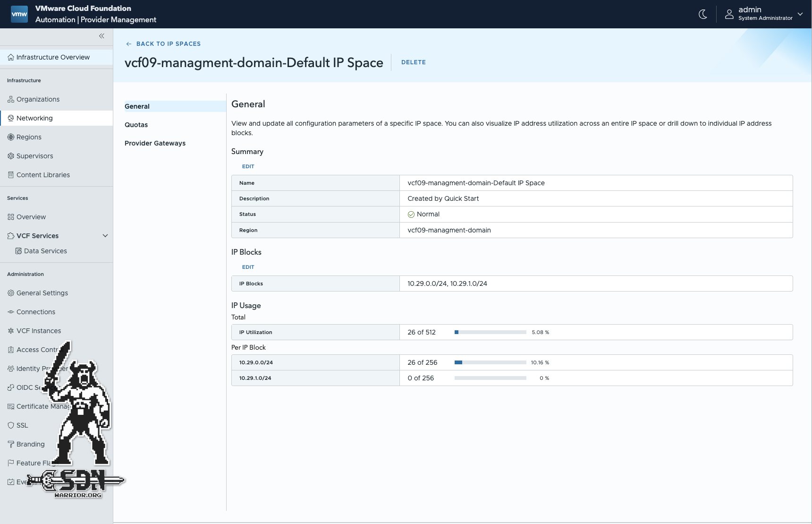
Task: Click Edit under the Summary section
Action: click(248, 166)
